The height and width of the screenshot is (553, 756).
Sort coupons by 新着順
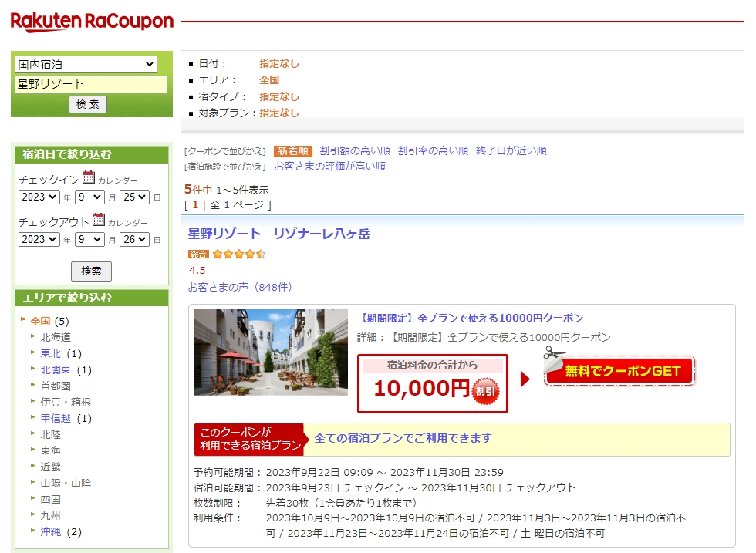[x=292, y=151]
